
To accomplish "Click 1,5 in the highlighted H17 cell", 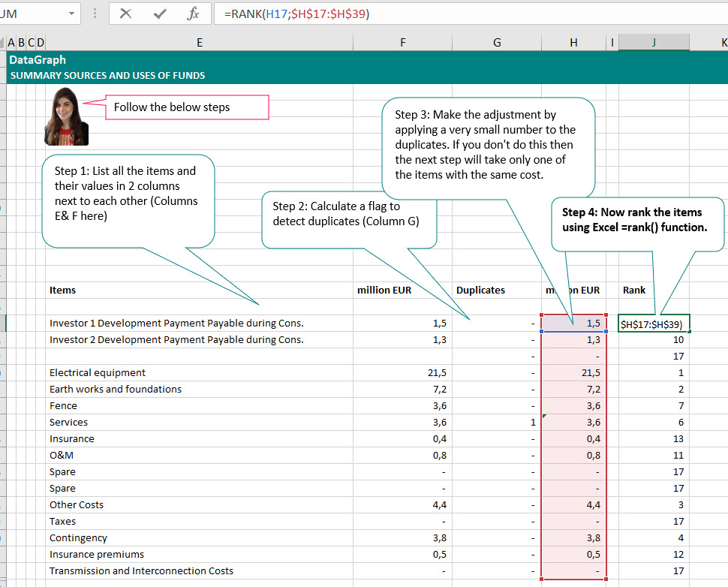I will pyautogui.click(x=574, y=324).
